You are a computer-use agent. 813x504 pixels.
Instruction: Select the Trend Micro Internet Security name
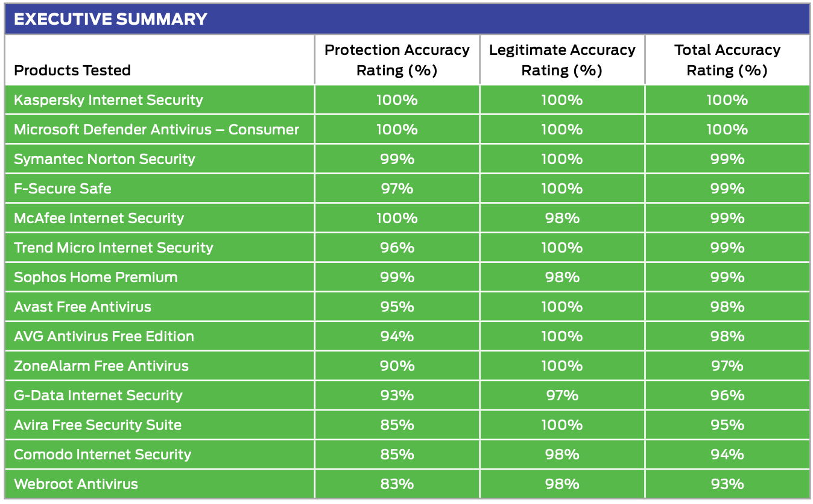click(x=113, y=248)
